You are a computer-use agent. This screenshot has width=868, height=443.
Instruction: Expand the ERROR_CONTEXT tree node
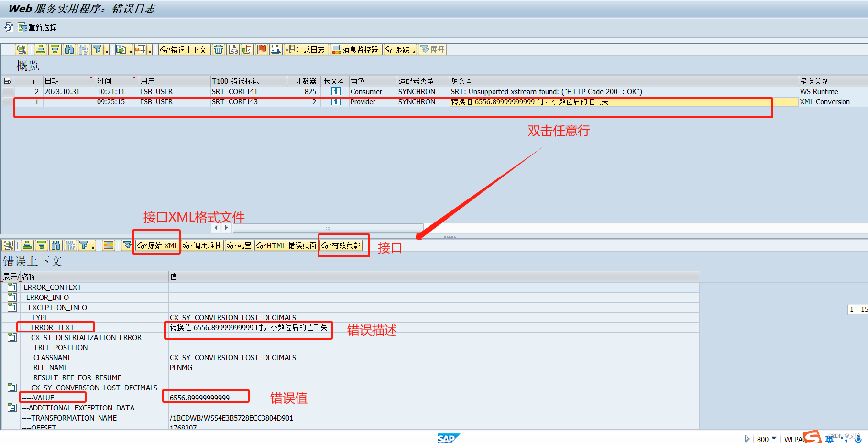[x=11, y=287]
